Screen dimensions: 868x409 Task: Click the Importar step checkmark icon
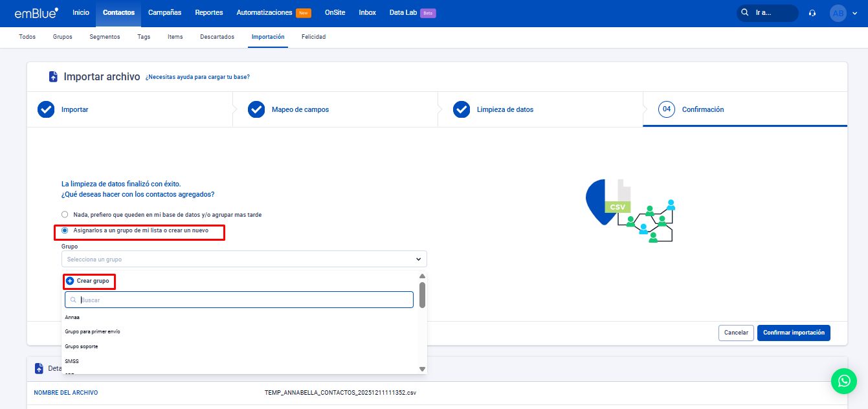coord(45,109)
